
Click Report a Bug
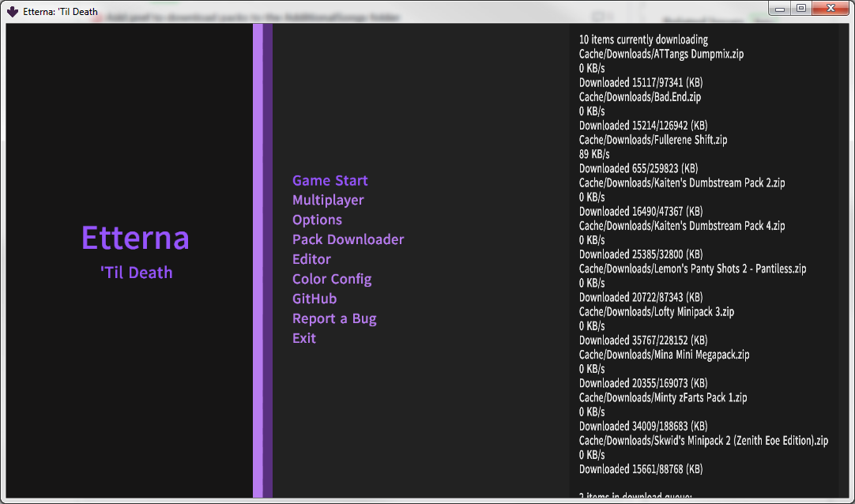coord(334,318)
